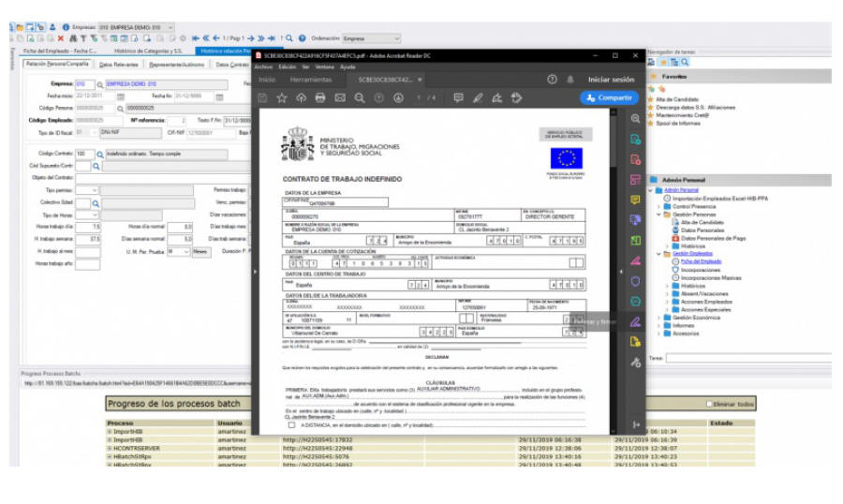Click the red delete X icon in HR toolbar

point(61,38)
